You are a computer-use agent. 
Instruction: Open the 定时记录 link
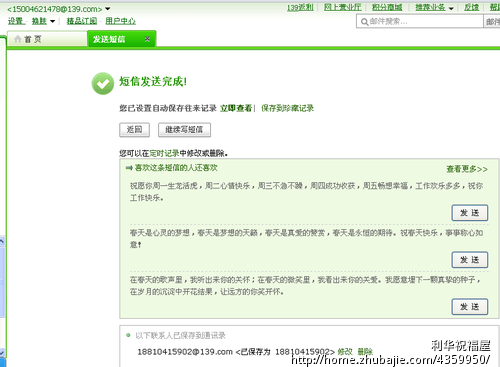[x=164, y=153]
